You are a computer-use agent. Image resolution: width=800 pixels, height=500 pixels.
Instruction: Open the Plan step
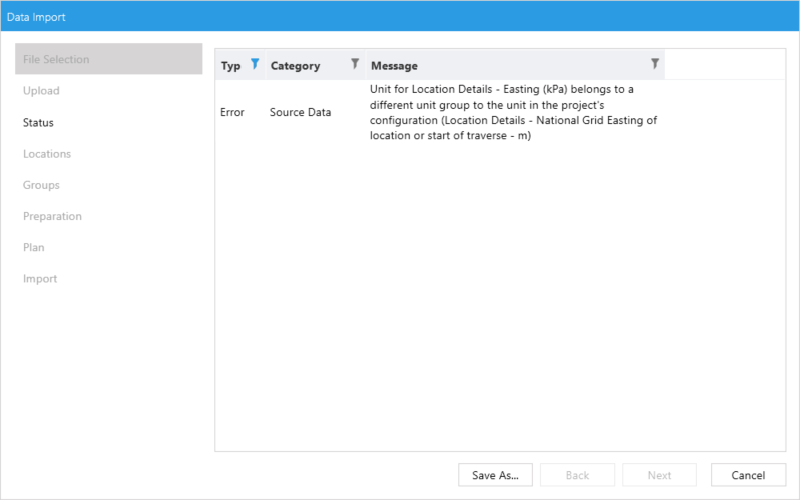[x=34, y=247]
